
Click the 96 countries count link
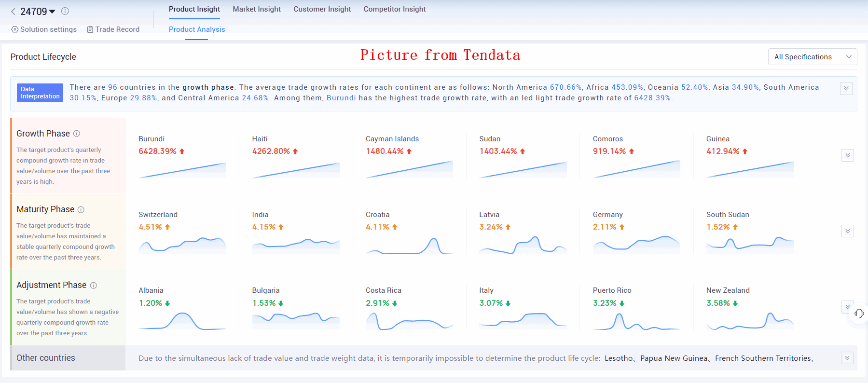[x=112, y=87]
